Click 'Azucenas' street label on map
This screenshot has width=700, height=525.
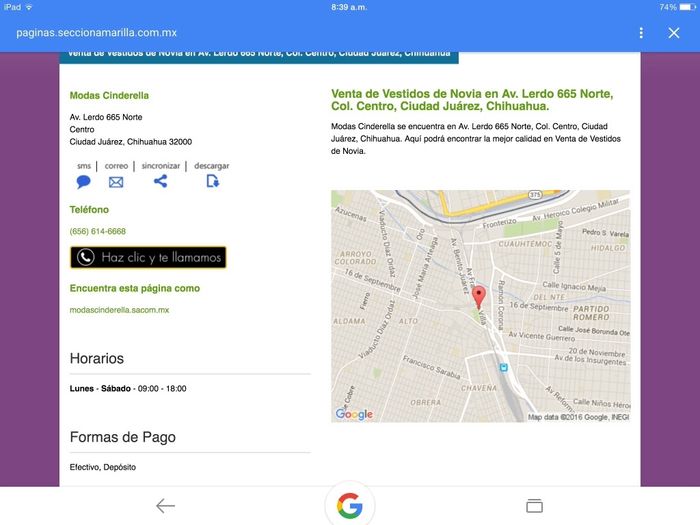pos(351,214)
